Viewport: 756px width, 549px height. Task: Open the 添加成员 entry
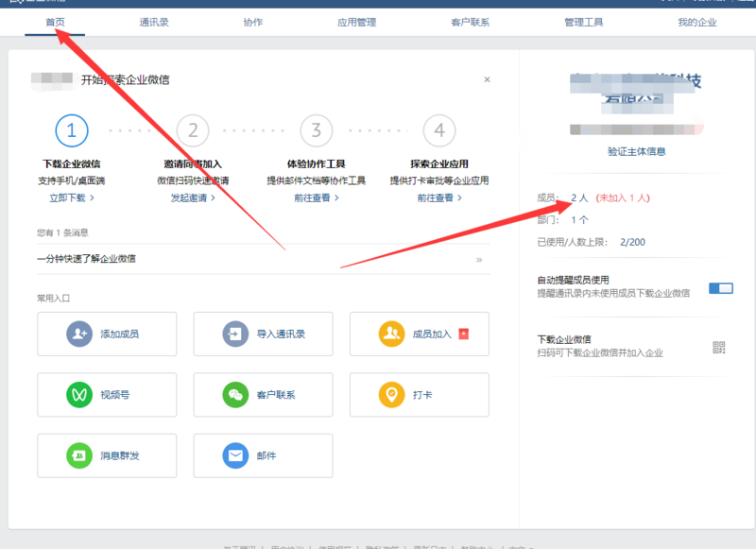point(107,334)
